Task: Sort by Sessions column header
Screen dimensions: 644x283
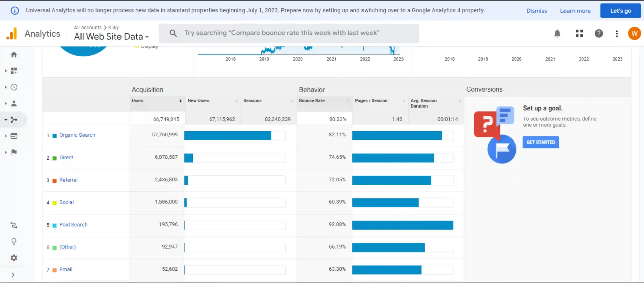Action: pyautogui.click(x=252, y=101)
